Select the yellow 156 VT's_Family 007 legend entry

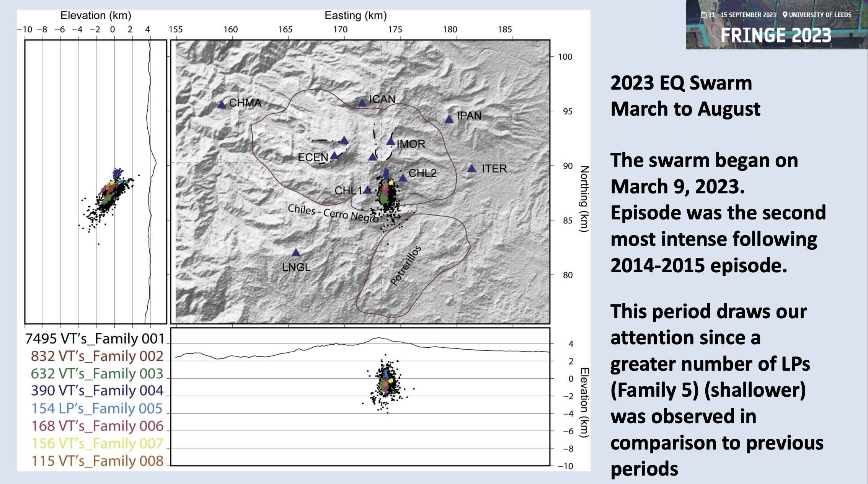(97, 443)
